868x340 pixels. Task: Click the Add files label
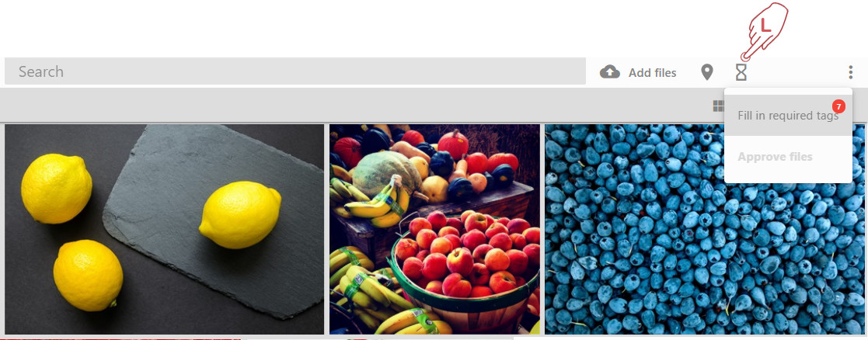click(652, 72)
